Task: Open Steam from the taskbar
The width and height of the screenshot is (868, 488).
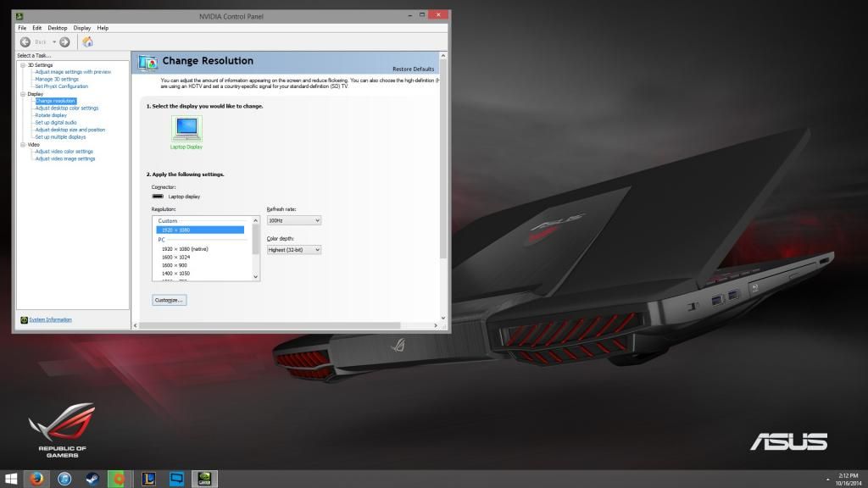Action: (x=92, y=479)
